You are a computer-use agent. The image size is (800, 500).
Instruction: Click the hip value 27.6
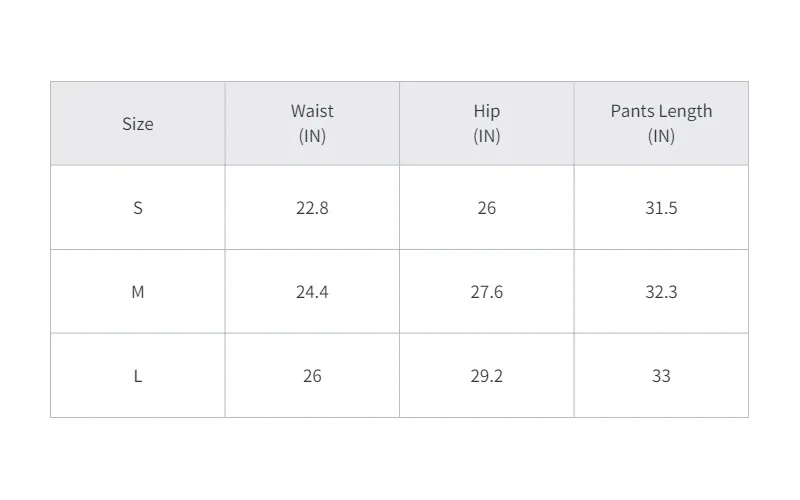(x=487, y=292)
